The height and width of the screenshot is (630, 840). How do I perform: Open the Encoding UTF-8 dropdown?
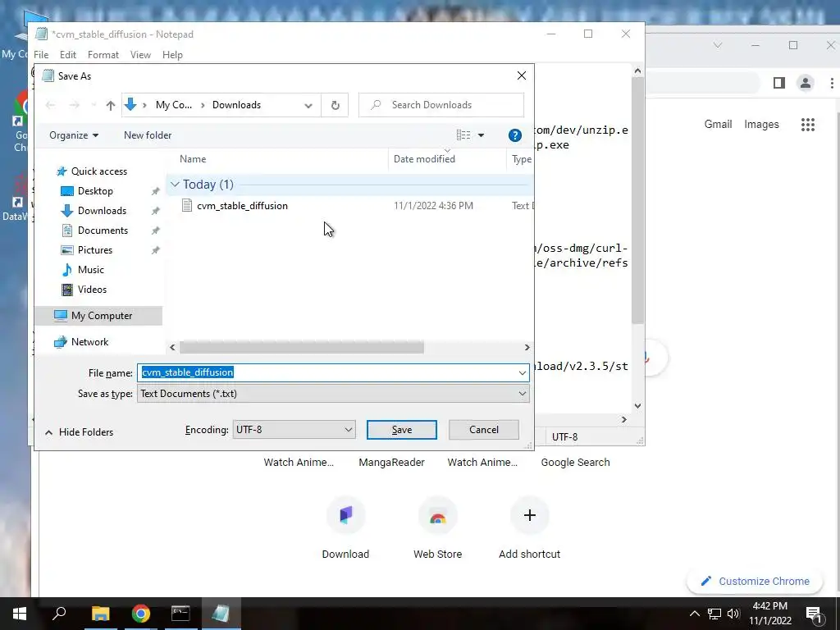pyautogui.click(x=294, y=430)
